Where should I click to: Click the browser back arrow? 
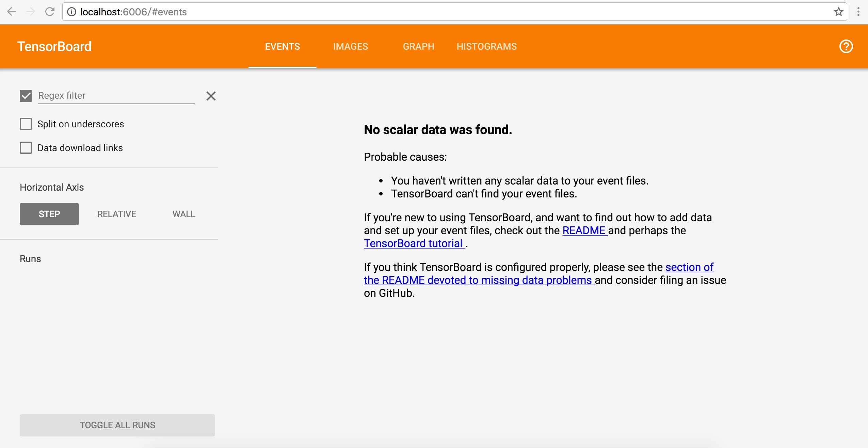tap(12, 12)
